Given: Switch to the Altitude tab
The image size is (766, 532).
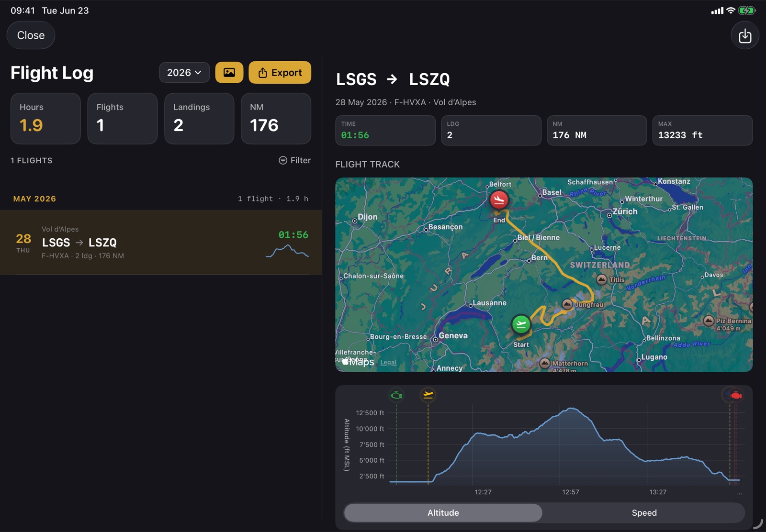Looking at the screenshot, I should [443, 513].
